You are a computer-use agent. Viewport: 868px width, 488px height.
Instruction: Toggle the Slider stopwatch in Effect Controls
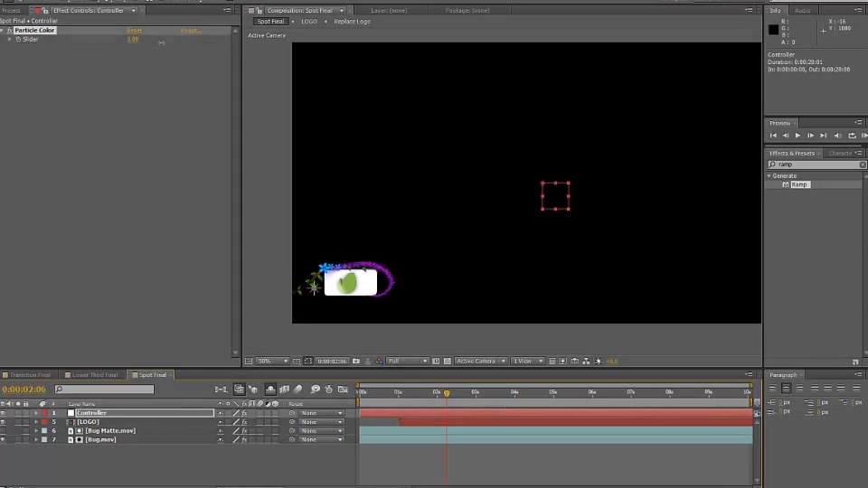[x=18, y=39]
